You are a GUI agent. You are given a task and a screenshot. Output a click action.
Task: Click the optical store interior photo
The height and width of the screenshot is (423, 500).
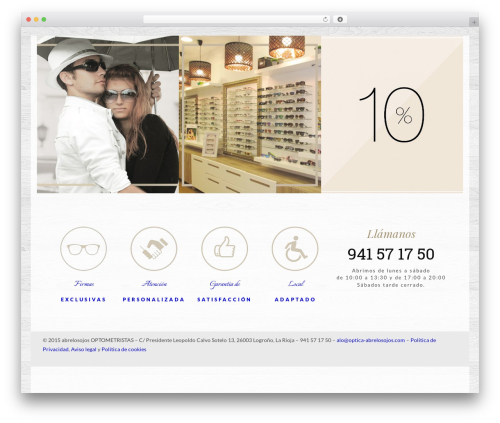tap(250, 114)
